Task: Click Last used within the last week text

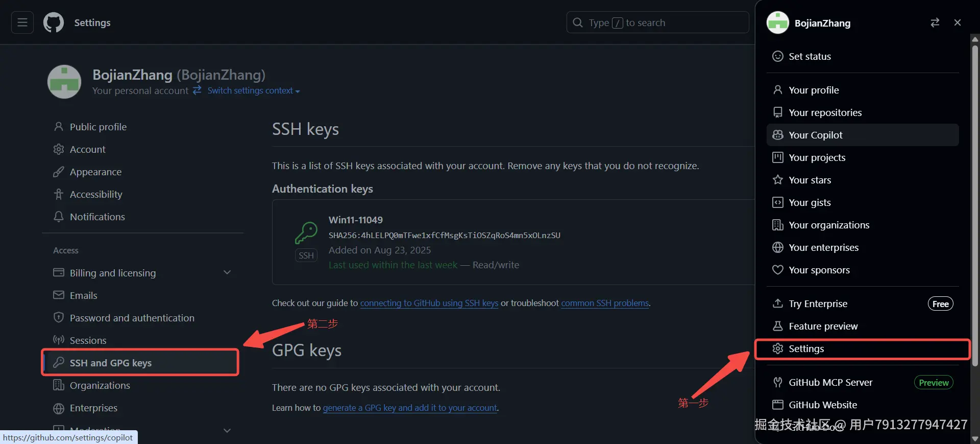Action: [393, 265]
